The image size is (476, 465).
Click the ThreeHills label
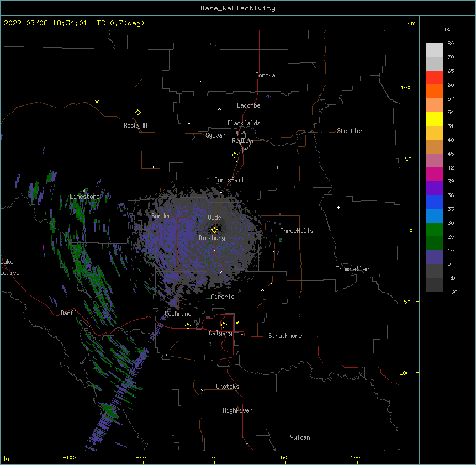297,231
